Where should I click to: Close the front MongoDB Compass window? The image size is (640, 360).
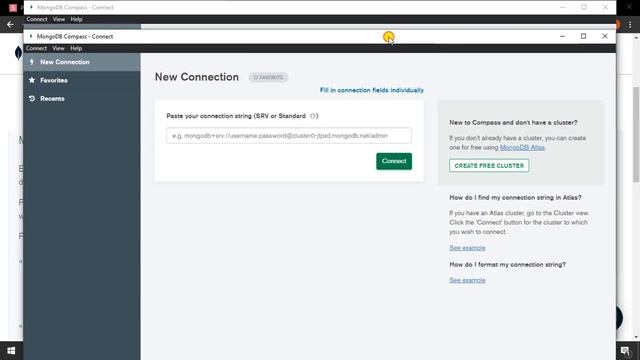point(605,36)
